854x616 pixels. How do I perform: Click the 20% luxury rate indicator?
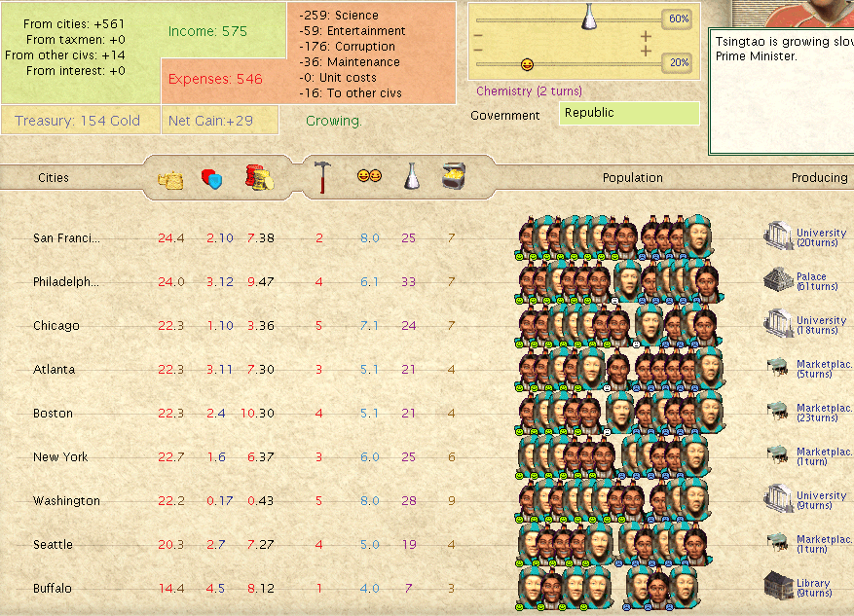pyautogui.click(x=678, y=62)
